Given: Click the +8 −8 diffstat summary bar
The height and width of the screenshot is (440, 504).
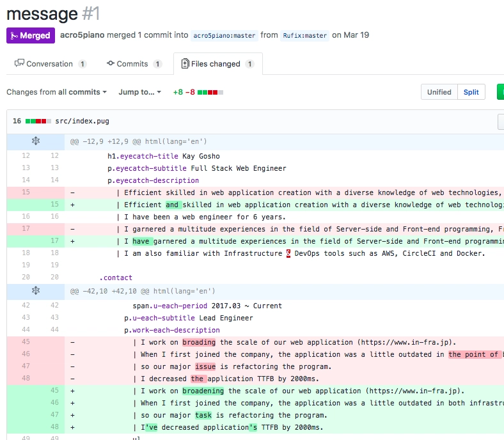Looking at the screenshot, I should (198, 93).
